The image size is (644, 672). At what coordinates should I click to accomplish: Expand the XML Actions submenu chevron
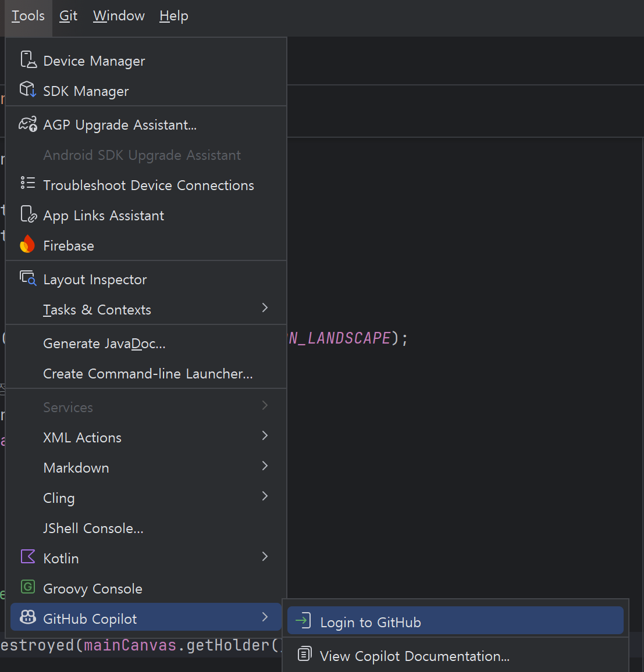(x=265, y=436)
